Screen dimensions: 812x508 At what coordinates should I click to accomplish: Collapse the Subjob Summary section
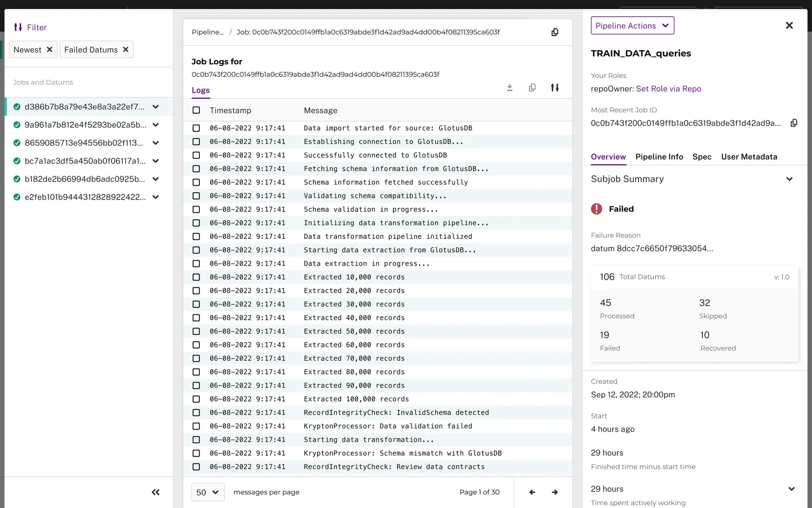(789, 179)
